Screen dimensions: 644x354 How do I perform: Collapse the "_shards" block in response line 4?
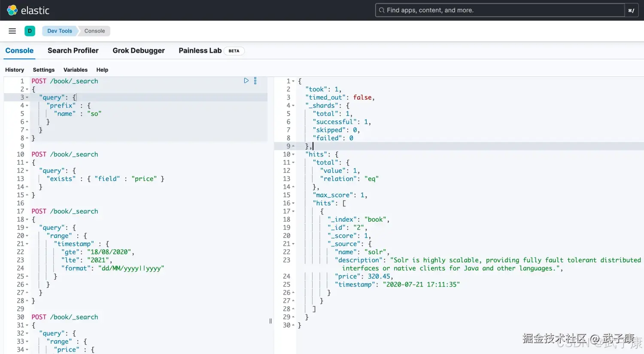293,106
